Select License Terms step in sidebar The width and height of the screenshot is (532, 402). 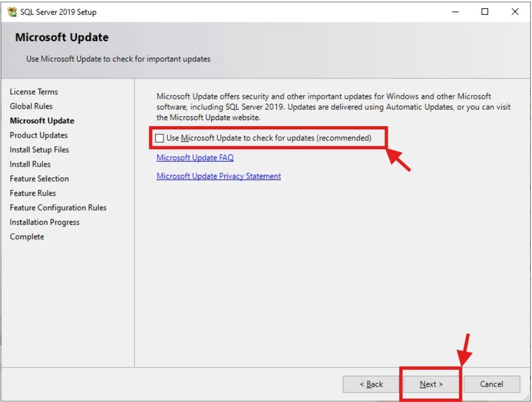click(x=34, y=92)
